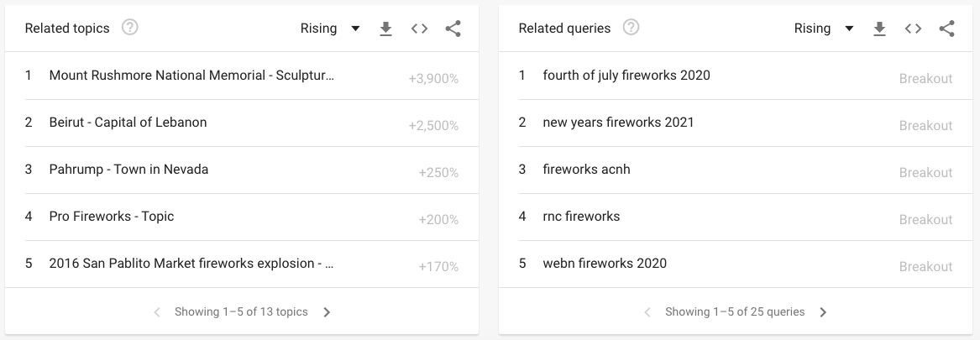Open the Rising dropdown in Related topics
The width and height of the screenshot is (980, 340).
pyautogui.click(x=330, y=29)
